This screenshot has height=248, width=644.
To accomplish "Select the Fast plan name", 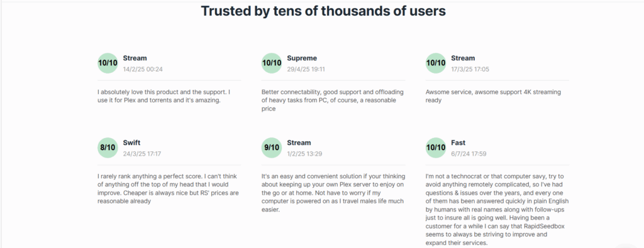I will tap(458, 143).
